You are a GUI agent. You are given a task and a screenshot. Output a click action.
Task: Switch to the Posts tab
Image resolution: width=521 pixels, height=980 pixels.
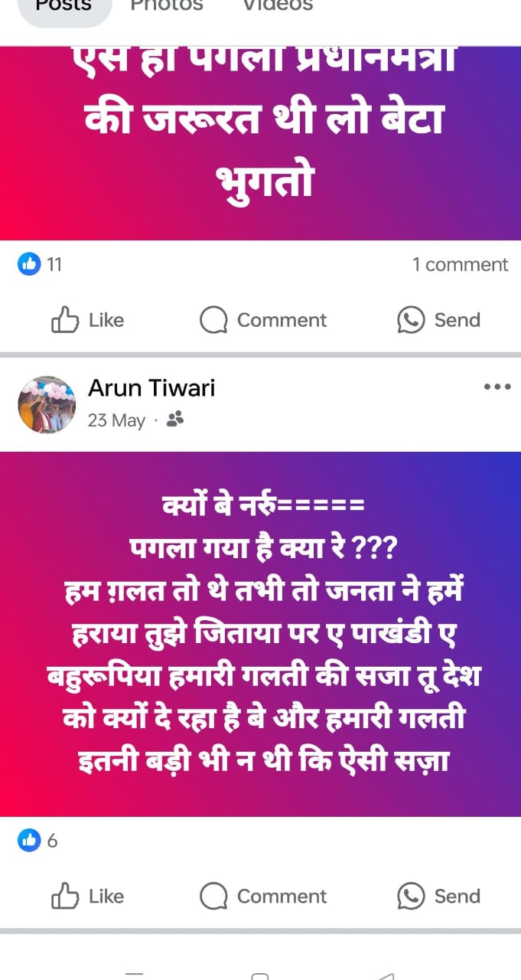point(64,7)
